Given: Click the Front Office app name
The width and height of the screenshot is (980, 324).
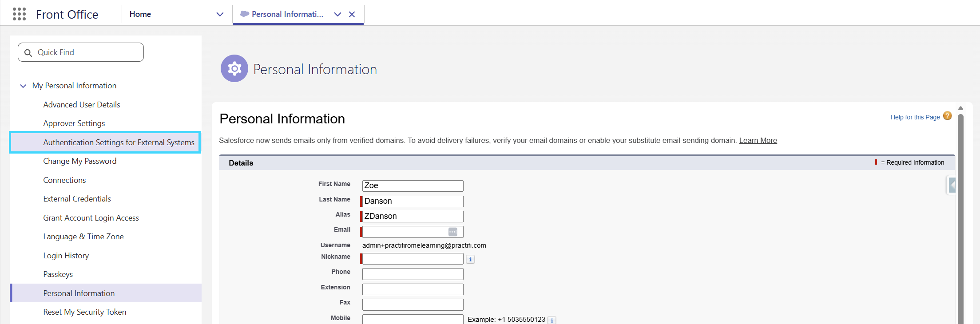Looking at the screenshot, I should (67, 15).
